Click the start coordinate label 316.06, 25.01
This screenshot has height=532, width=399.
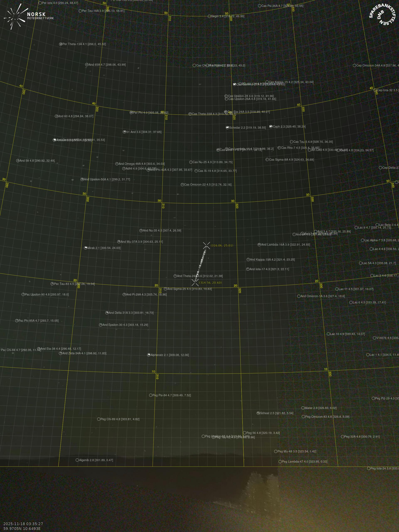(x=222, y=246)
